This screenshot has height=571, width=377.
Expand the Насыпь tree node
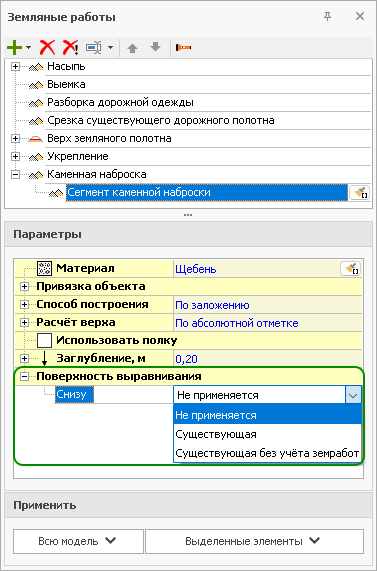coord(15,67)
